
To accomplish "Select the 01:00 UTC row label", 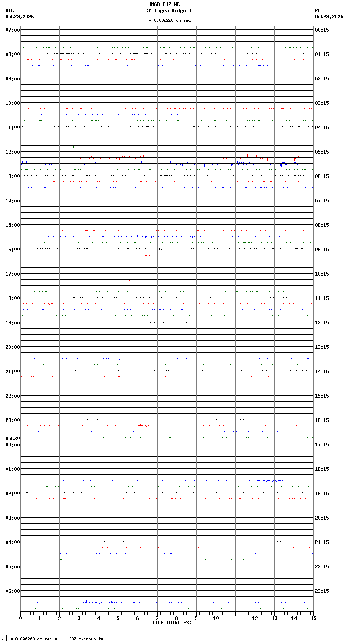I will (13, 469).
